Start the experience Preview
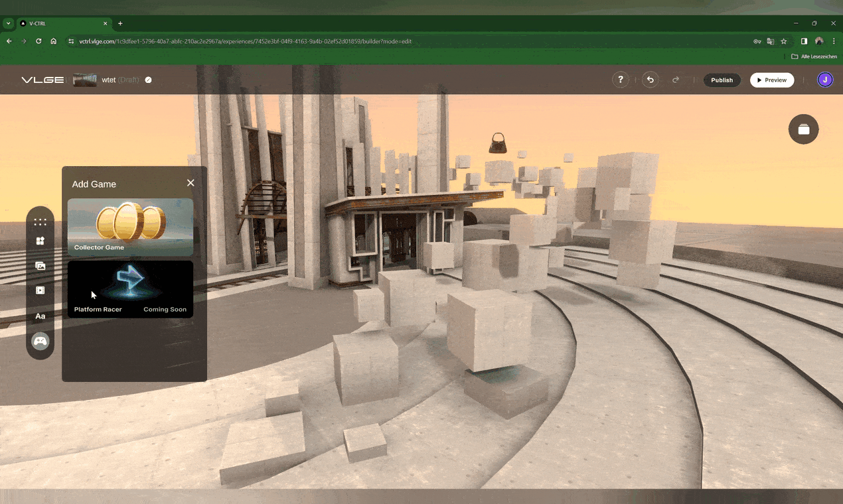843x504 pixels. (x=772, y=80)
